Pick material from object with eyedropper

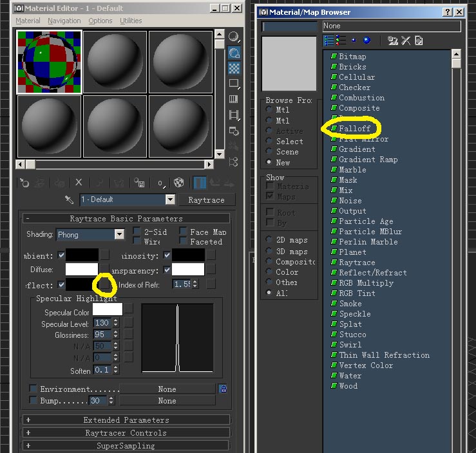(x=70, y=200)
